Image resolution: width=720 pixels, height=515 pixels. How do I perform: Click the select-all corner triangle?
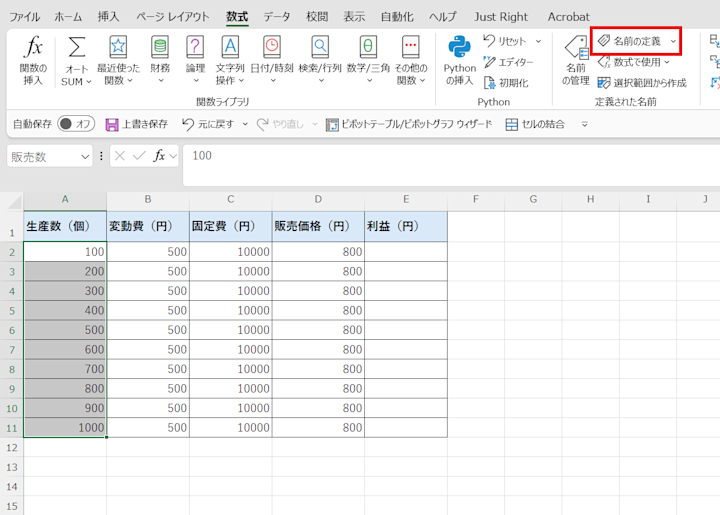pos(14,201)
